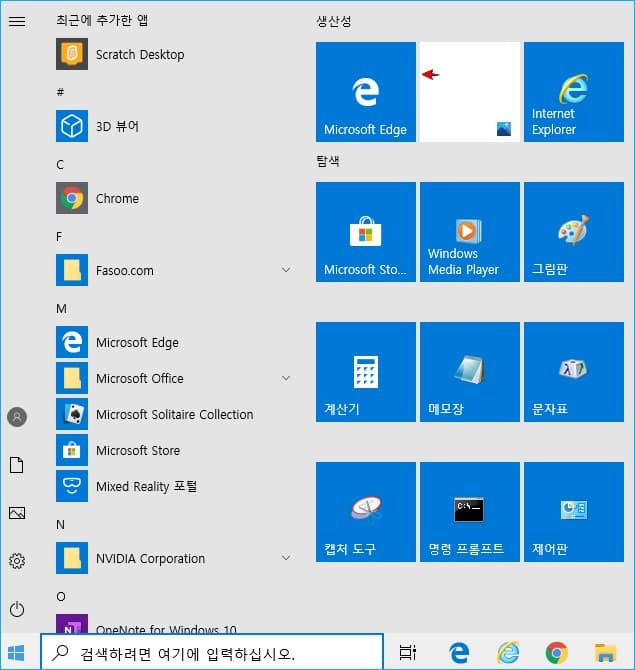
Task: Click the O letter index header
Action: coord(61,597)
